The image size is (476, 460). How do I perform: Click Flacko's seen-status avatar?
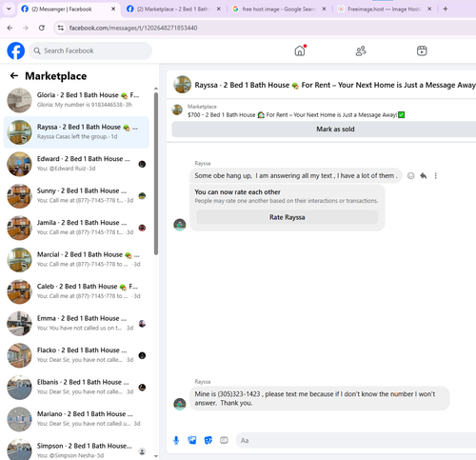pyautogui.click(x=142, y=355)
